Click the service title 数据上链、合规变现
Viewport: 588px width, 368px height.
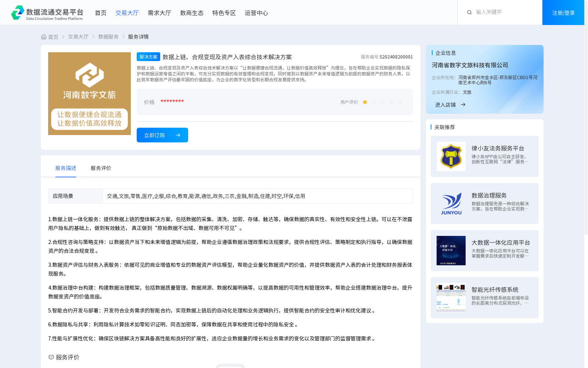coord(227,57)
